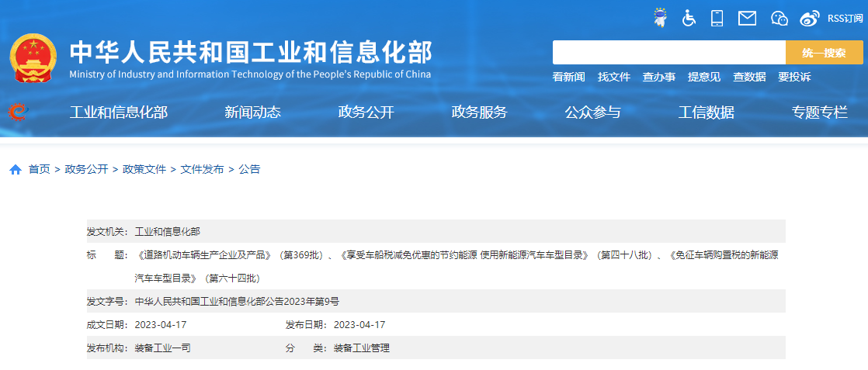This screenshot has width=868, height=370.
Task: Open the 要投诉 quick link
Action: (794, 77)
